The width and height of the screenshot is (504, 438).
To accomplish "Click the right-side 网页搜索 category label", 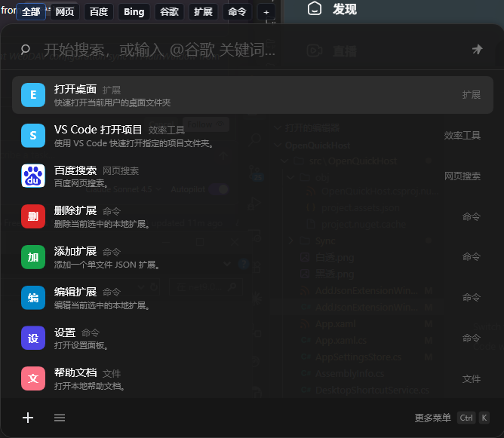I will pos(463,176).
